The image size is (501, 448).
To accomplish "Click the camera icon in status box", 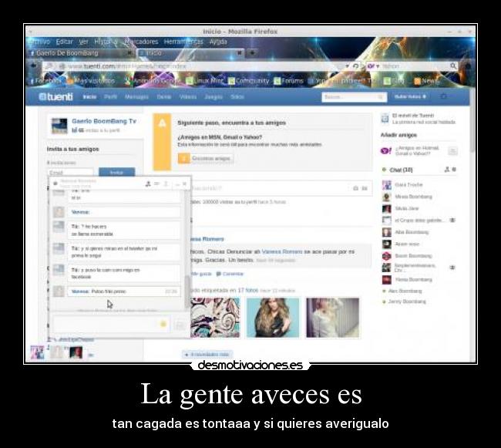I will click(x=355, y=188).
